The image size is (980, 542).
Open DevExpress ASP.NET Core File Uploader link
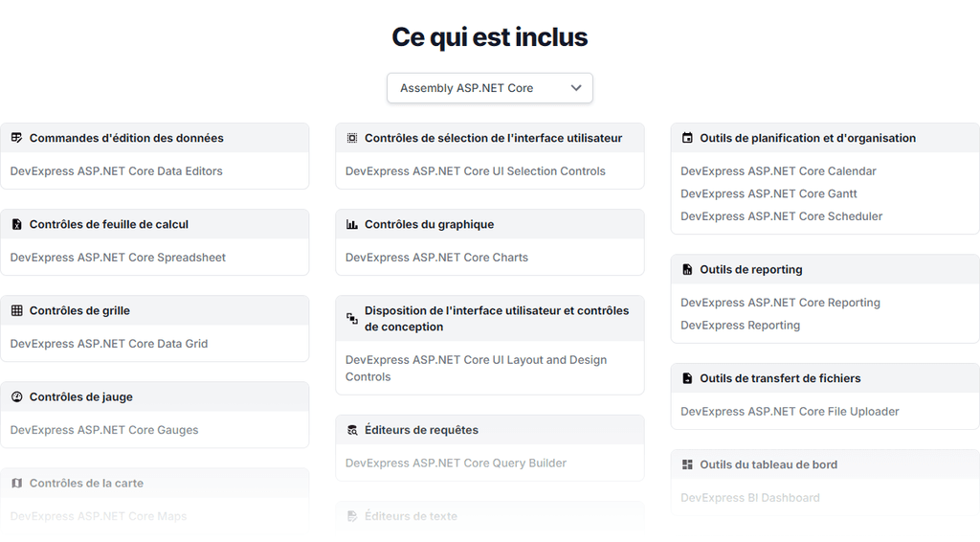790,411
